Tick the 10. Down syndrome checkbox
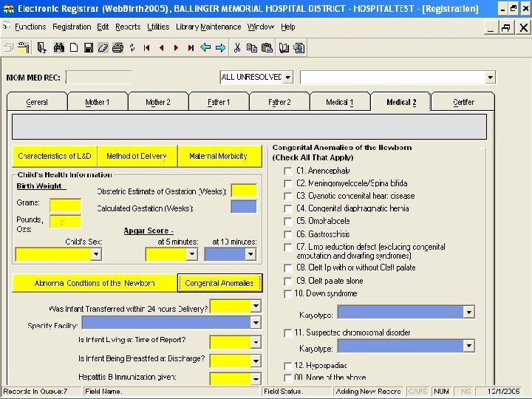Screen dimensions: 532x399 pyautogui.click(x=288, y=293)
